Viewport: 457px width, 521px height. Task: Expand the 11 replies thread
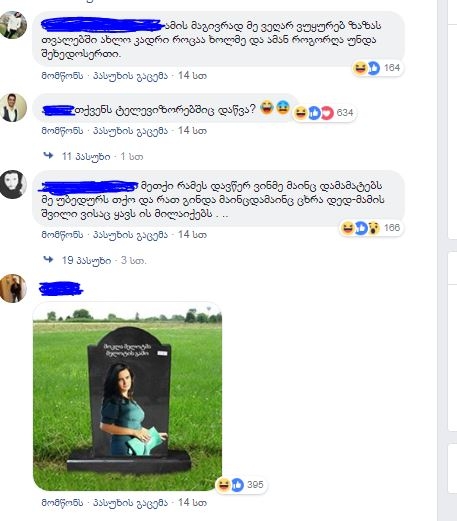86,156
